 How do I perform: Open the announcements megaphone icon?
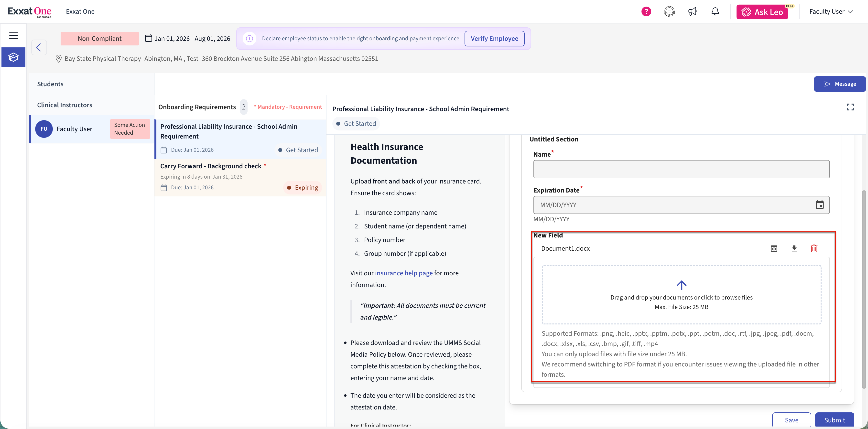(693, 12)
